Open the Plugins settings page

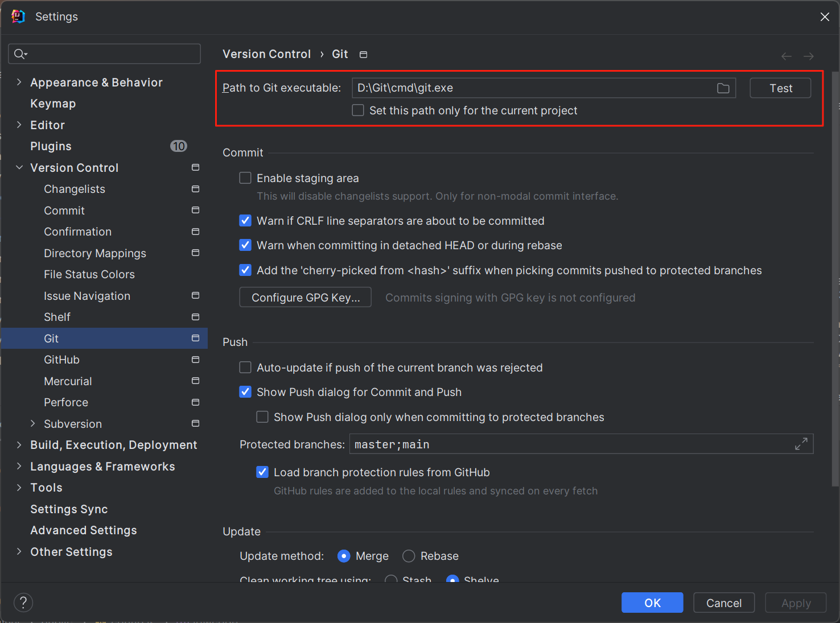51,146
